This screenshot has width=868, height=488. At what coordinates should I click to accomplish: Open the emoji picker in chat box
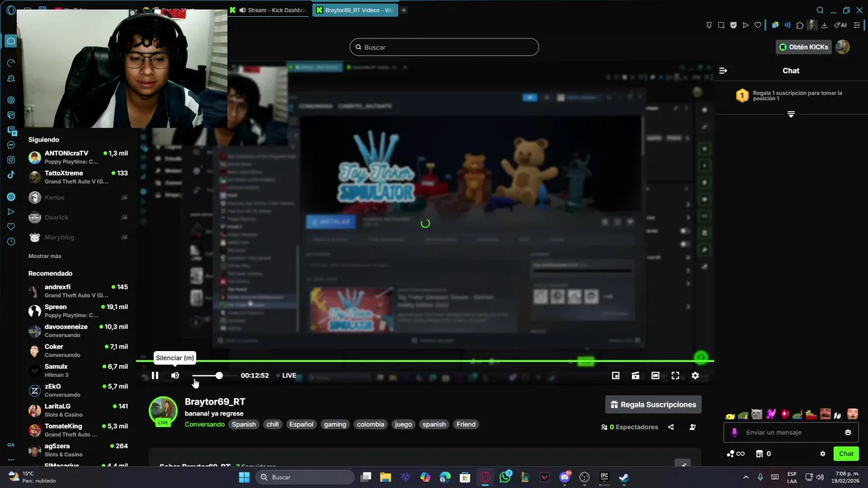[848, 432]
